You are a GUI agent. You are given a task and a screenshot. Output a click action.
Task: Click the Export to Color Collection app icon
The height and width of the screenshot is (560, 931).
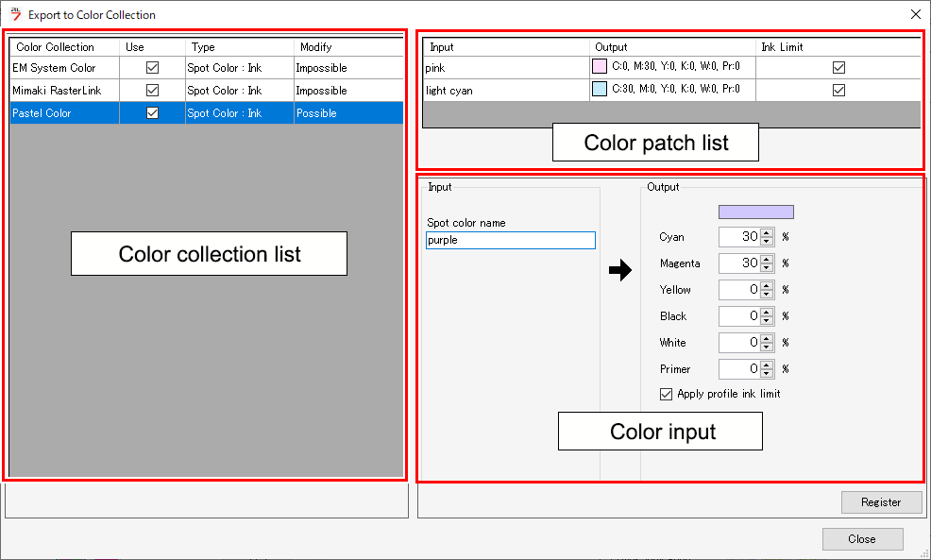click(14, 14)
